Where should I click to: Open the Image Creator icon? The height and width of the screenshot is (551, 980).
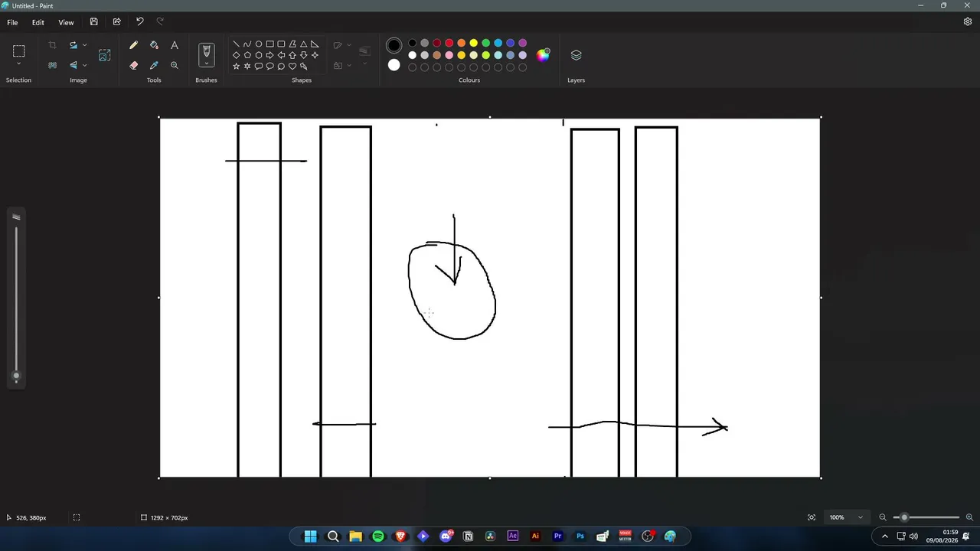105,55
